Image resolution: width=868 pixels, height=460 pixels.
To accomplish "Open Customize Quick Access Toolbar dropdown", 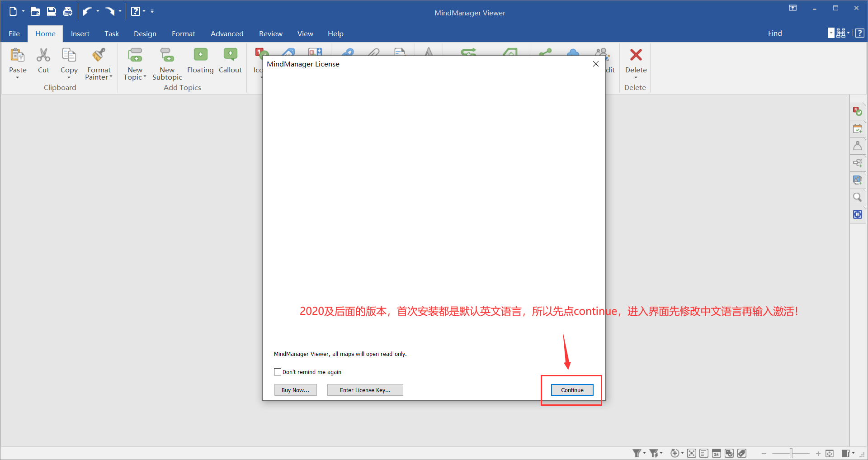I will click(x=152, y=11).
